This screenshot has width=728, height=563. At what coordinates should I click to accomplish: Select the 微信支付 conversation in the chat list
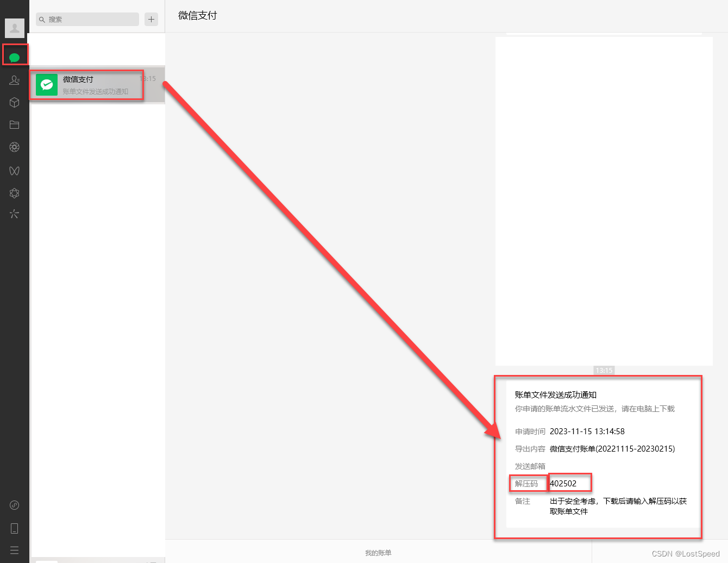97,85
